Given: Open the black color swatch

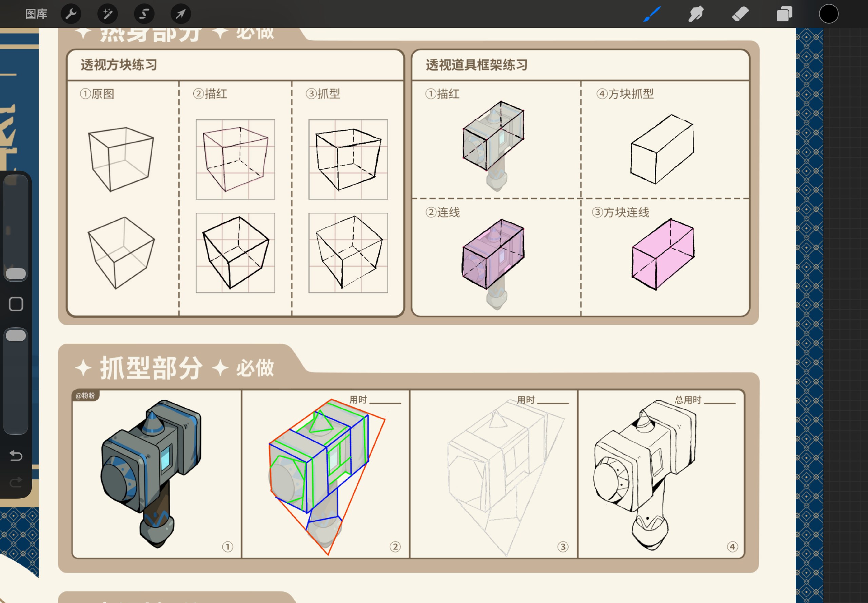Looking at the screenshot, I should click(829, 14).
